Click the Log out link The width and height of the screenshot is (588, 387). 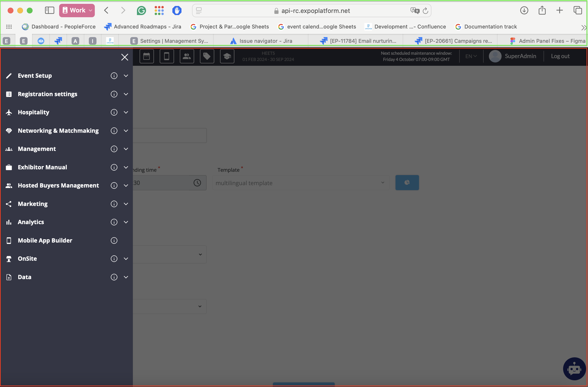(560, 56)
